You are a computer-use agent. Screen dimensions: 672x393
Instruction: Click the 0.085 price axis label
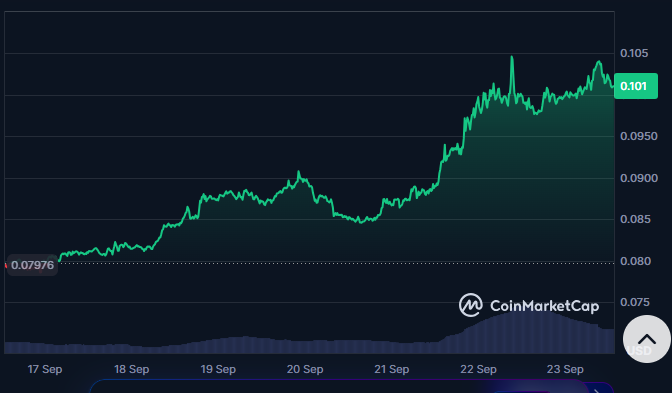point(635,219)
